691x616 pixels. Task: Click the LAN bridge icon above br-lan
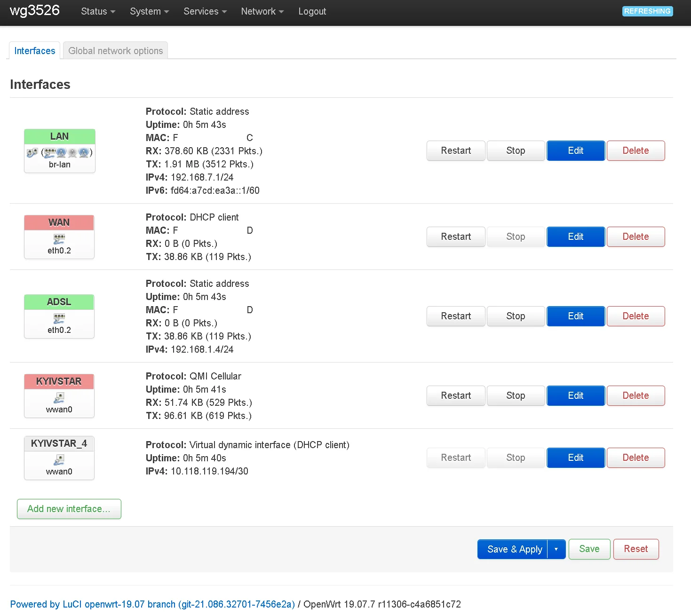32,153
